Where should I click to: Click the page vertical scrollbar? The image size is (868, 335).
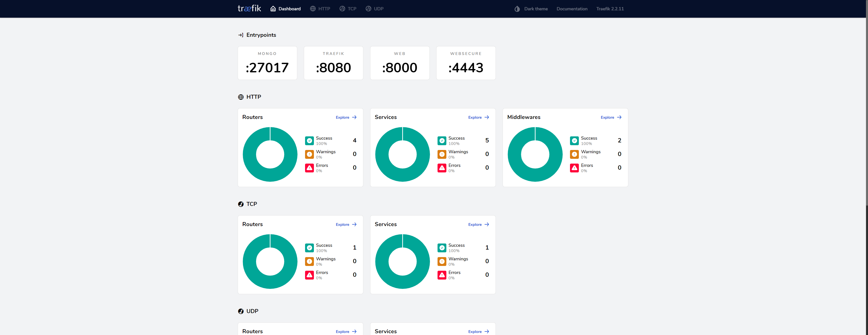(866, 101)
